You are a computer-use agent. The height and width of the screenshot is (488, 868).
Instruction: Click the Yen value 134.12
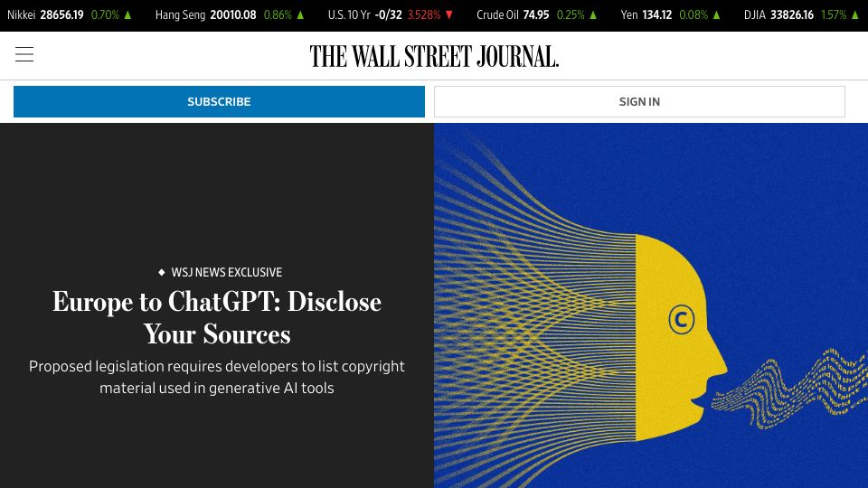[657, 15]
